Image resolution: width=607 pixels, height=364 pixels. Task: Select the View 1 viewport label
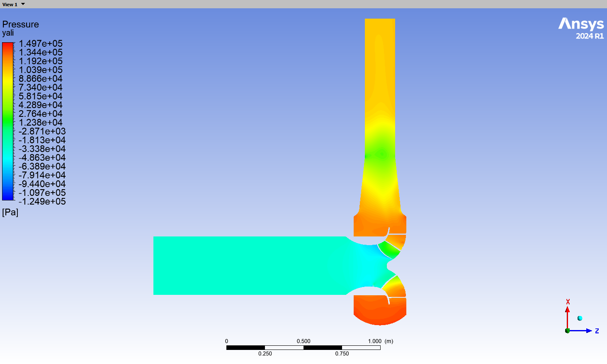click(x=10, y=4)
